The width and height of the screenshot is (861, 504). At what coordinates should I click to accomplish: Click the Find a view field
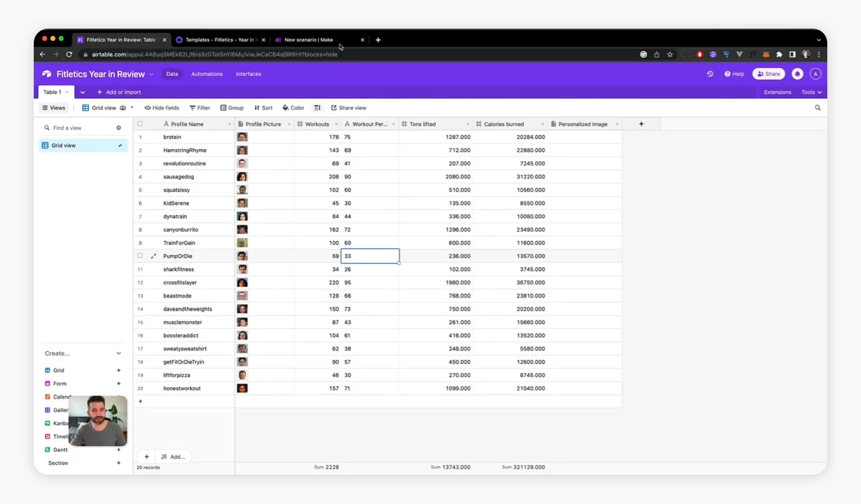(77, 128)
